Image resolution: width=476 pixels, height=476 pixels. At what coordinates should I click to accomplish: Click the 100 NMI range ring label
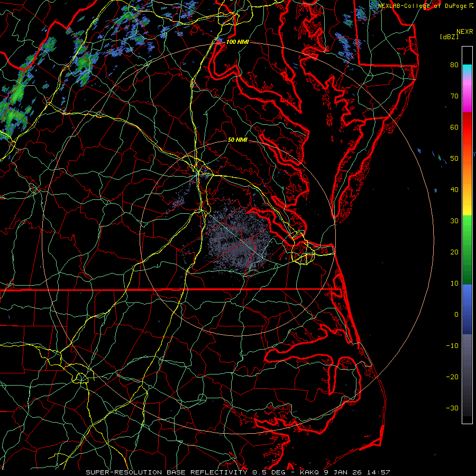pos(237,42)
